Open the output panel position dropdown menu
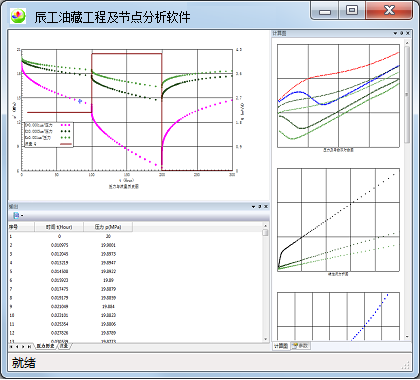The width and height of the screenshot is (420, 380). 253,207
